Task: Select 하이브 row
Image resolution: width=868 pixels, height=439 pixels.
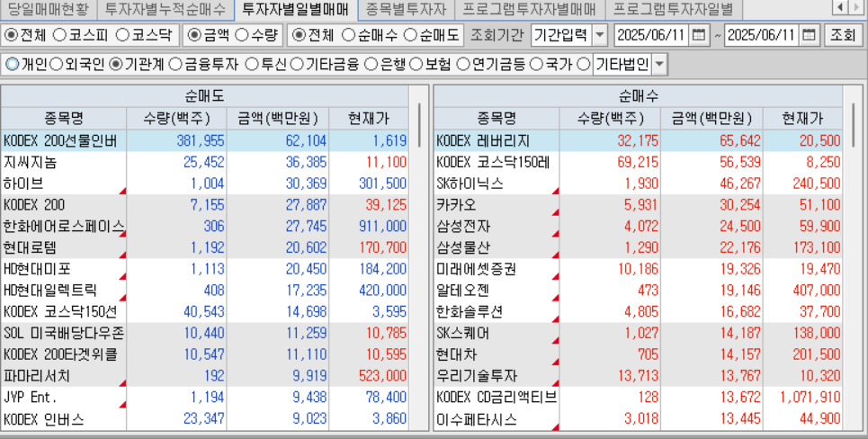Action: coord(205,184)
